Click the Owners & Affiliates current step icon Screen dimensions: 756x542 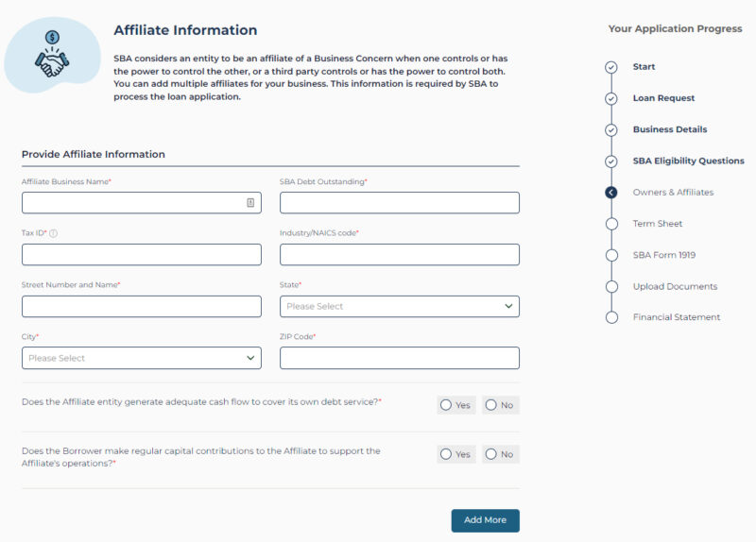(x=611, y=193)
